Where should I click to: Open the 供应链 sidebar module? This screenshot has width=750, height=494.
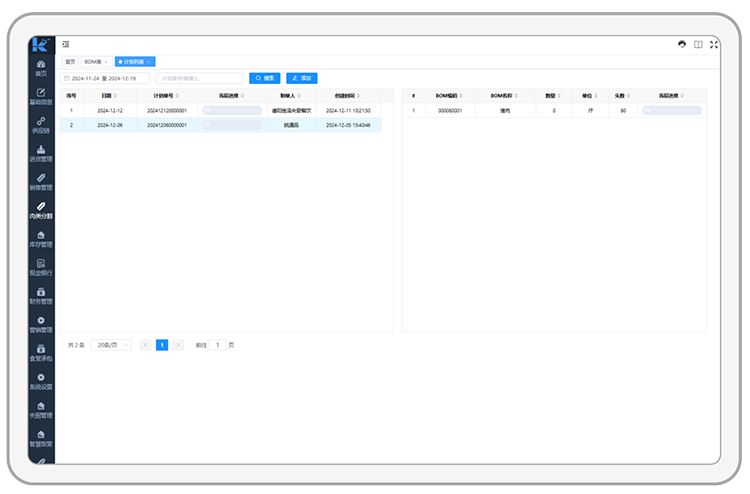point(41,125)
